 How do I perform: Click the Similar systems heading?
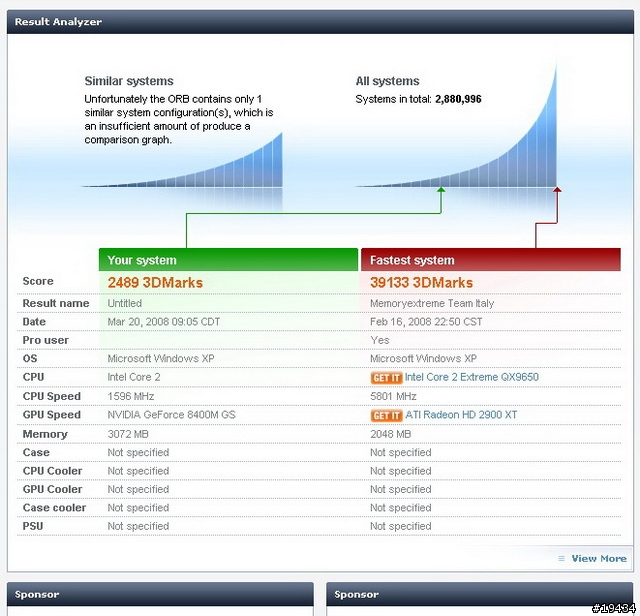[129, 81]
